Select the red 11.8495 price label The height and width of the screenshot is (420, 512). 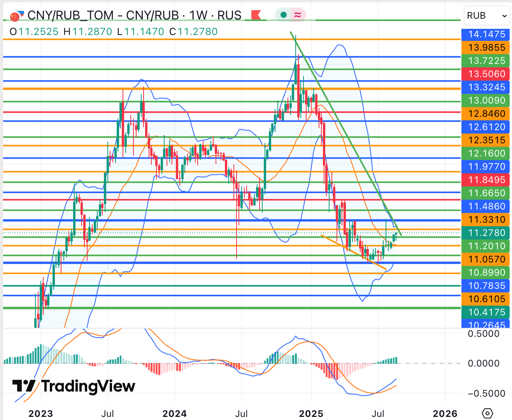pos(486,180)
